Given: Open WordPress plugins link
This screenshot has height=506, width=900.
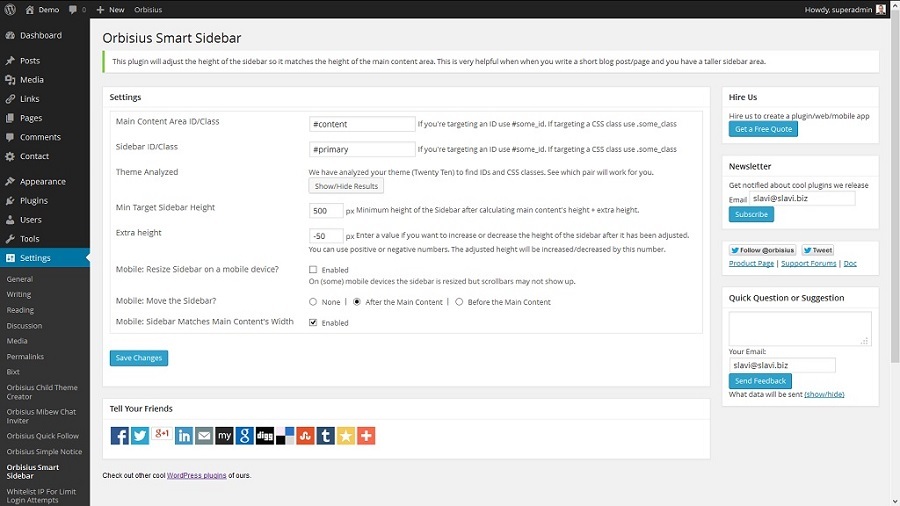Looking at the screenshot, I should [x=196, y=475].
